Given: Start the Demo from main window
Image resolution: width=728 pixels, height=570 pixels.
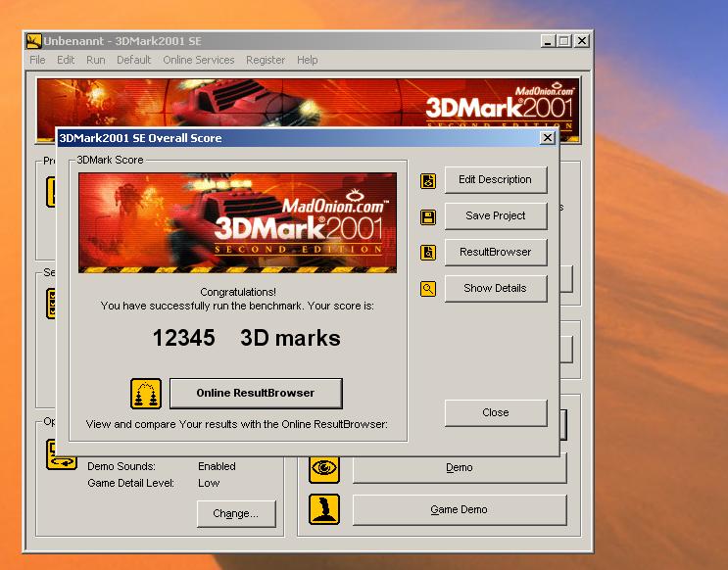Looking at the screenshot, I should [460, 469].
